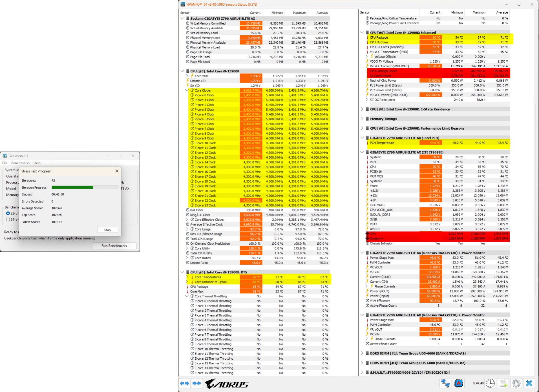Click the lightning icon beside Uncore VID
This screenshot has width=539, height=392.
tap(187, 81)
